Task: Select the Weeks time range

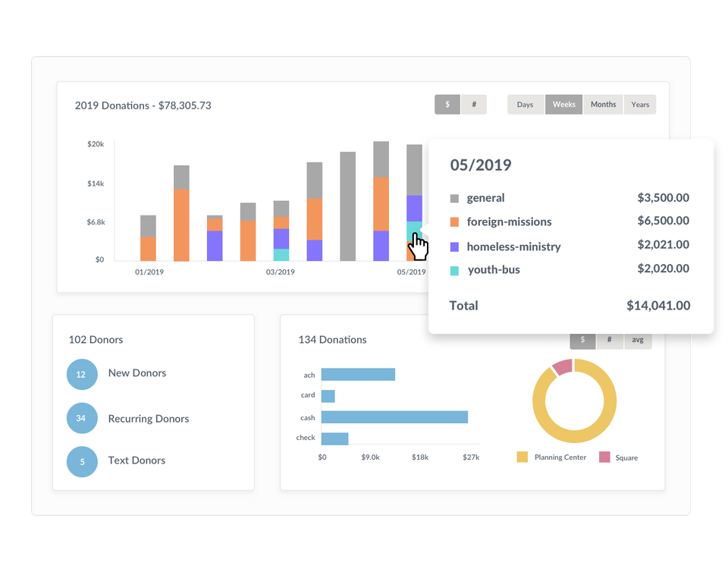Action: pos(563,105)
